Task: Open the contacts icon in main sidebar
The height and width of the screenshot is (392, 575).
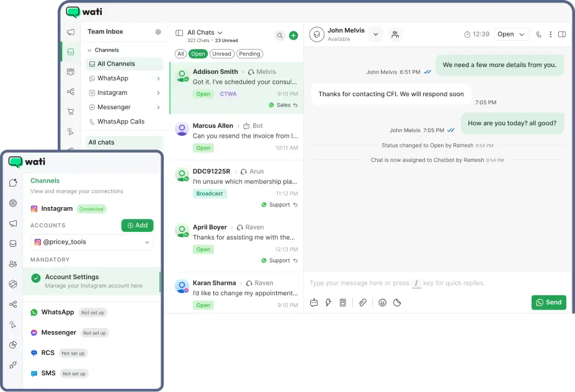Action: (71, 72)
